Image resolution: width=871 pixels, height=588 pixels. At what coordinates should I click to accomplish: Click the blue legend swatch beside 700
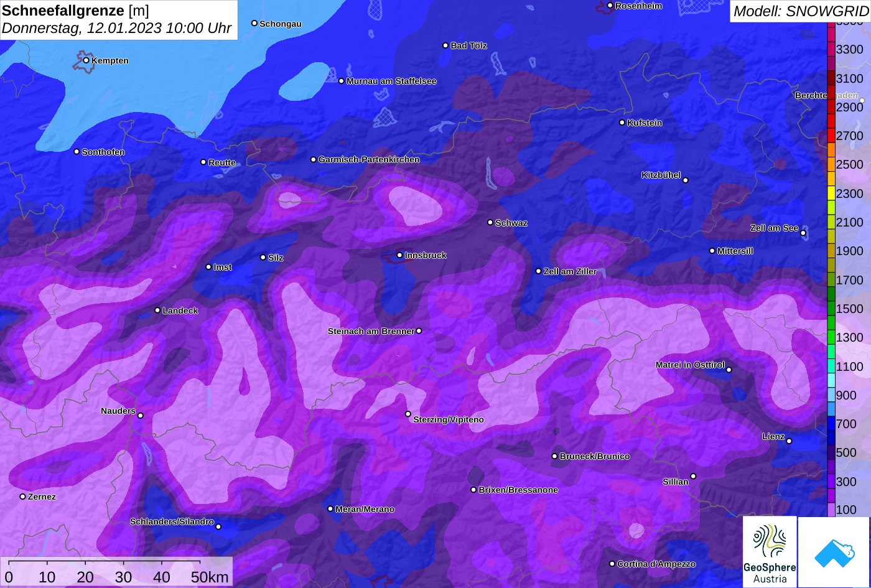831,424
